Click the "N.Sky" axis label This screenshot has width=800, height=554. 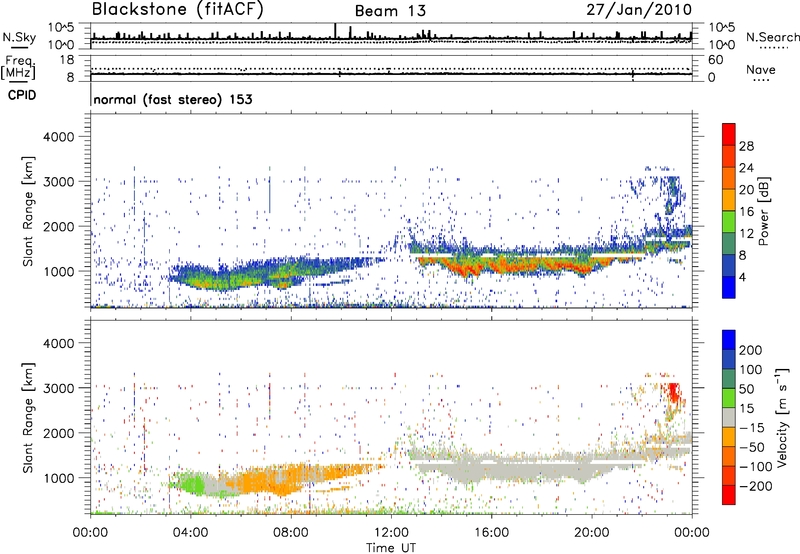click(19, 37)
